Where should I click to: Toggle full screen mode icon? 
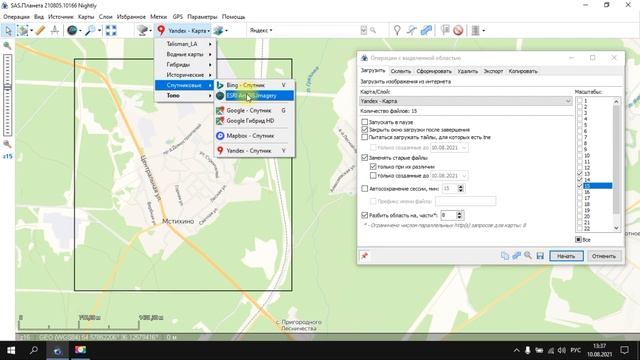point(111,30)
